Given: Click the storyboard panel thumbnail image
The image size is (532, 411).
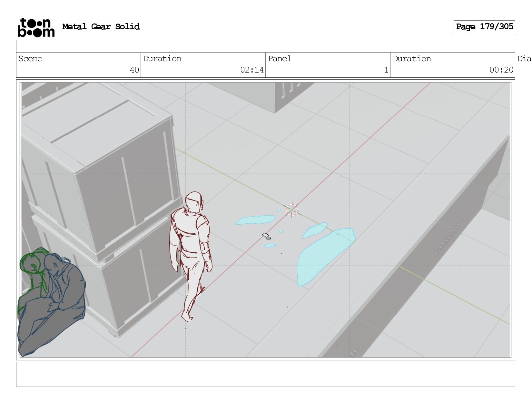Looking at the screenshot, I should [265, 220].
